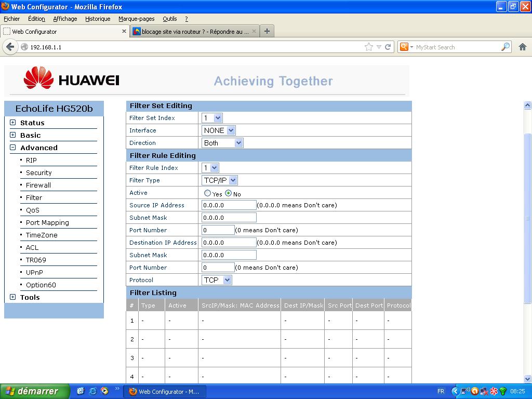
Task: Open the Direction dropdown showing Both
Action: click(x=222, y=143)
